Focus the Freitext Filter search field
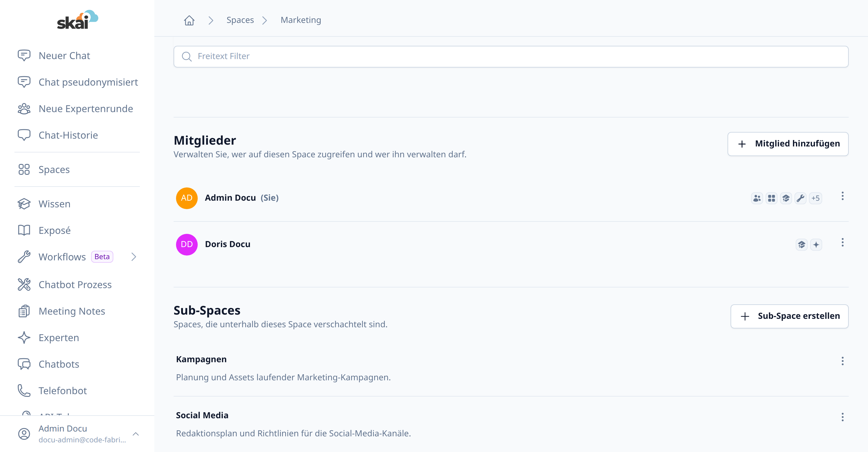The height and width of the screenshot is (452, 868). pyautogui.click(x=511, y=57)
